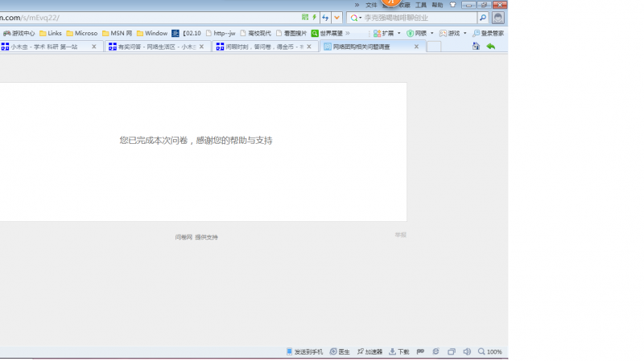Click the new tab button
The image size is (644, 361).
point(434,47)
